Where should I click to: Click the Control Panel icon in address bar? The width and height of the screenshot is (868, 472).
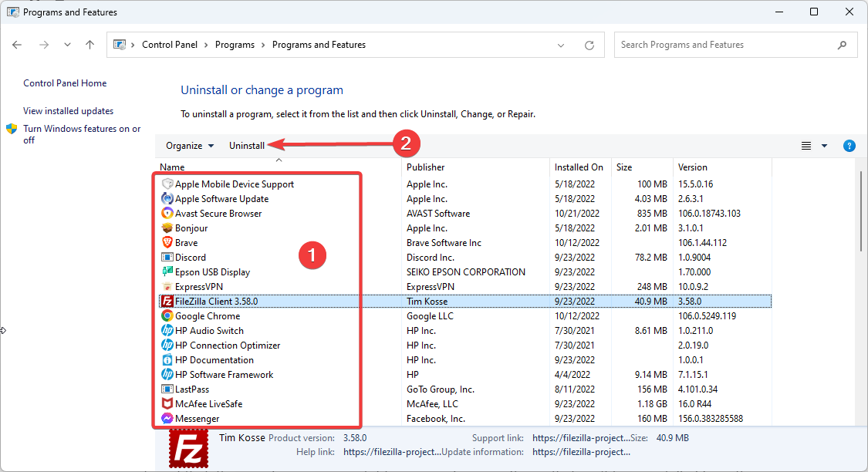[120, 45]
